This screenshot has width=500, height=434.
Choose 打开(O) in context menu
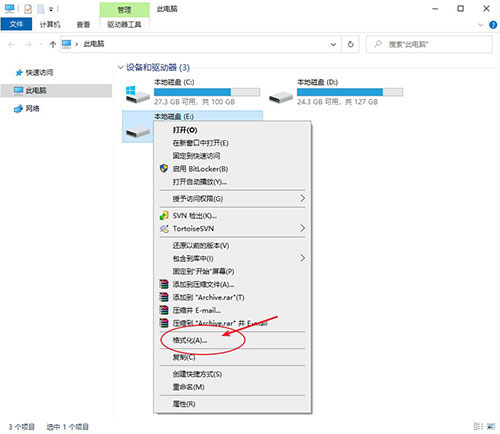[x=233, y=130]
